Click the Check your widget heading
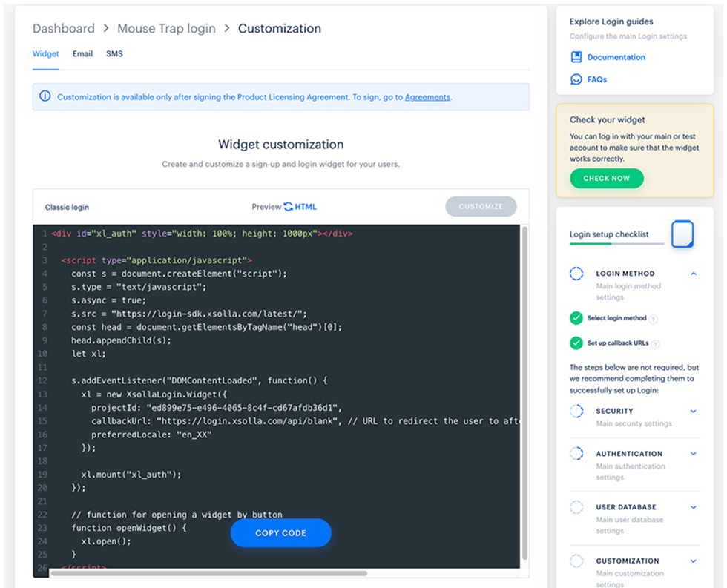This screenshot has width=727, height=588. click(x=607, y=119)
